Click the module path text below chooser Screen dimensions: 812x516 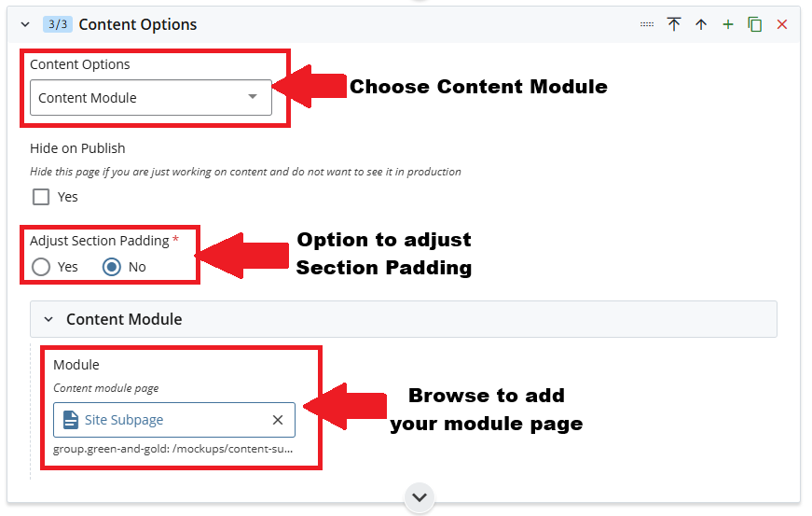(x=173, y=449)
